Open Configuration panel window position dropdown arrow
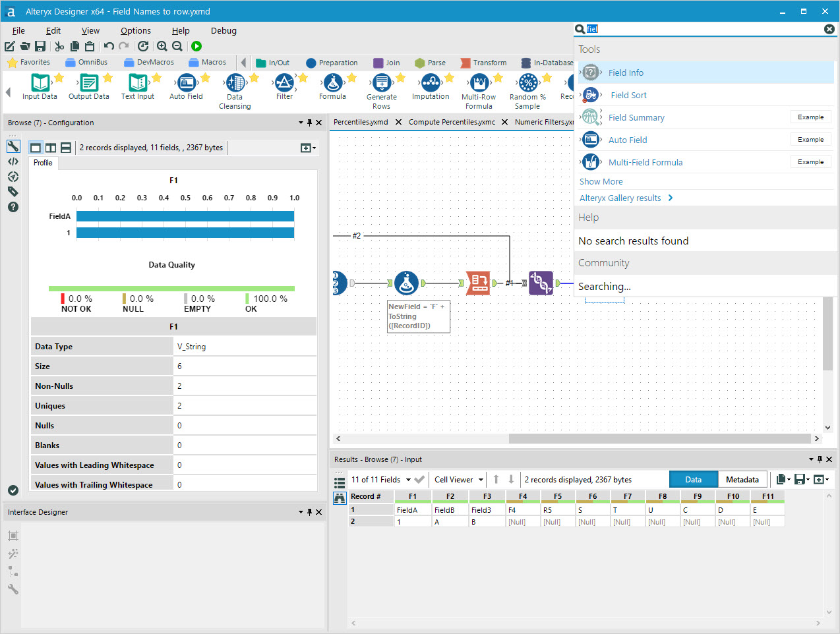840x634 pixels. 301,123
